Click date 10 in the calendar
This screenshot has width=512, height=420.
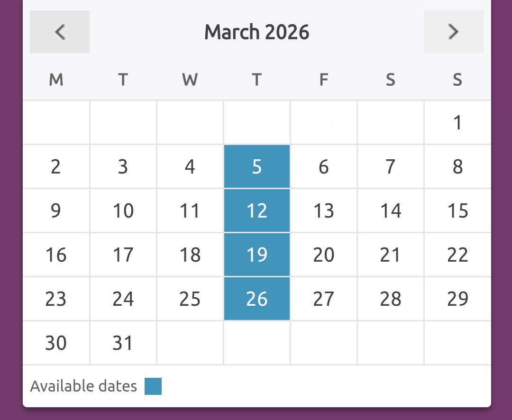click(x=123, y=211)
